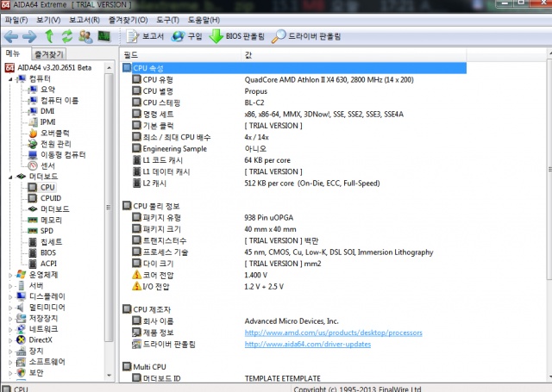Click the green refresh icon in toolbar
The height and width of the screenshot is (392, 552).
[67, 36]
